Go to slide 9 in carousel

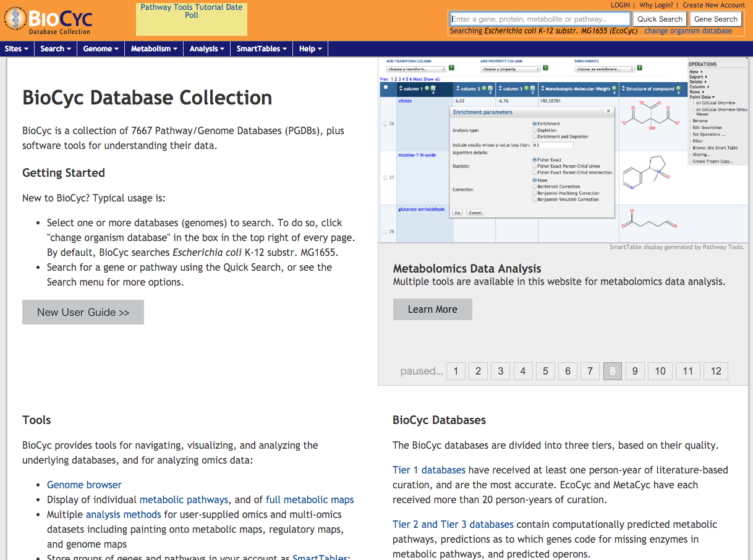coord(635,371)
